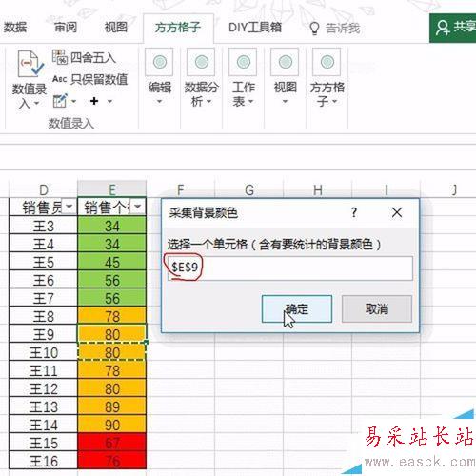Select cell 王10
This screenshot has width=476, height=476.
[44, 352]
